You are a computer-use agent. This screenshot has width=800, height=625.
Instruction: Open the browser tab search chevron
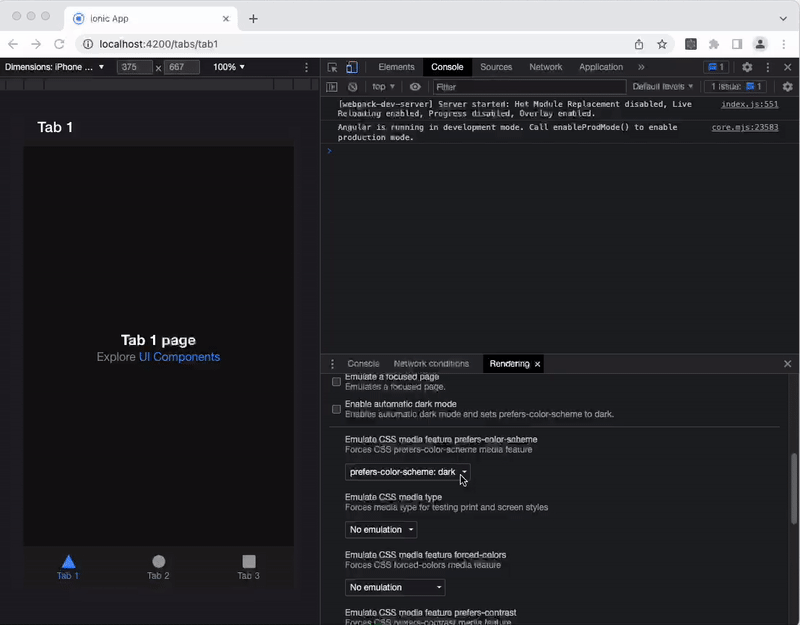coord(783,19)
